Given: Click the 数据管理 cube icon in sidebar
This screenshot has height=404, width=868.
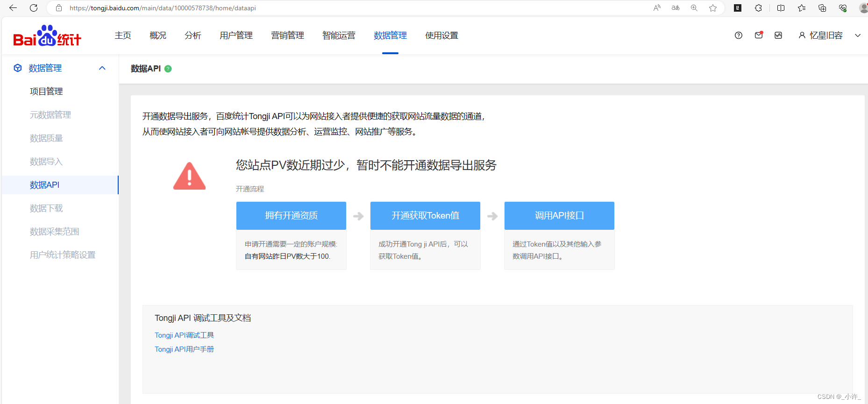Looking at the screenshot, I should click(18, 68).
